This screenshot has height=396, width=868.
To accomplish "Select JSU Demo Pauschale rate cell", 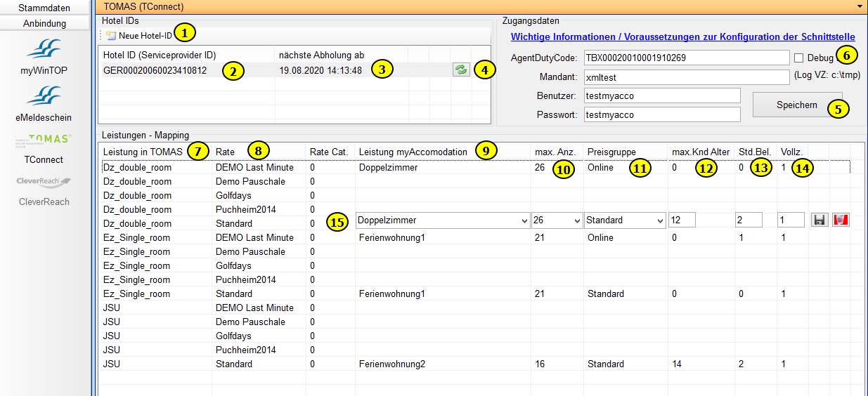I will pos(250,322).
